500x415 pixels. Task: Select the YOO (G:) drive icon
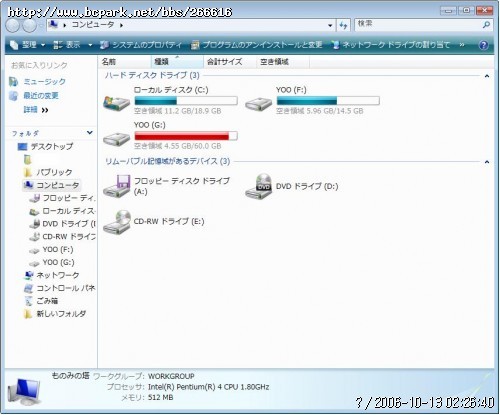[x=116, y=139]
